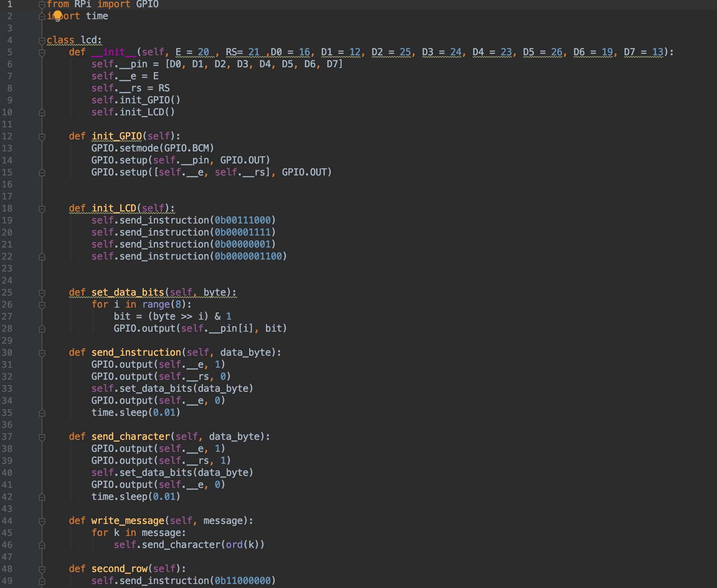
Task: Click the 'E = 20' parameter
Action: (192, 52)
